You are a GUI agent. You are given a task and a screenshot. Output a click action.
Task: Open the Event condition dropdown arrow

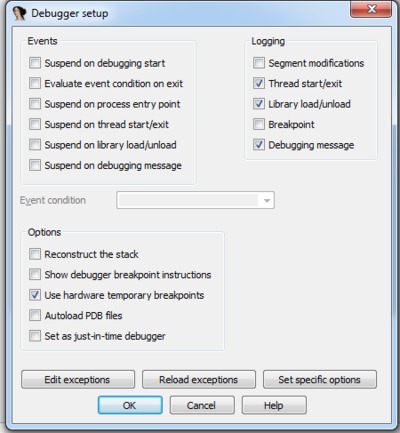tap(267, 200)
